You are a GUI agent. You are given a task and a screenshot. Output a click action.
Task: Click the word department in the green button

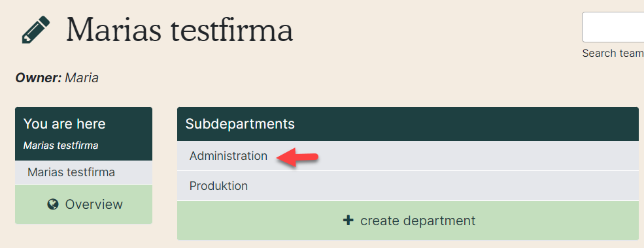tap(439, 221)
